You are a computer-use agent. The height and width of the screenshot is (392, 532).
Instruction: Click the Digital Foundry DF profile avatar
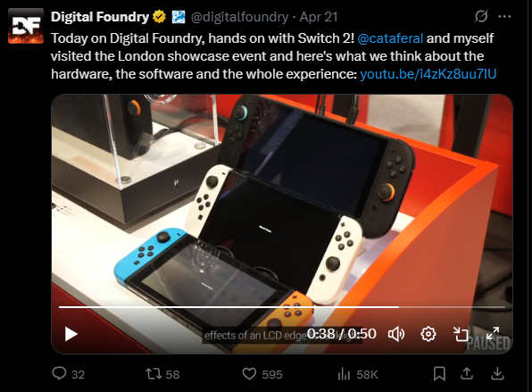tap(26, 26)
